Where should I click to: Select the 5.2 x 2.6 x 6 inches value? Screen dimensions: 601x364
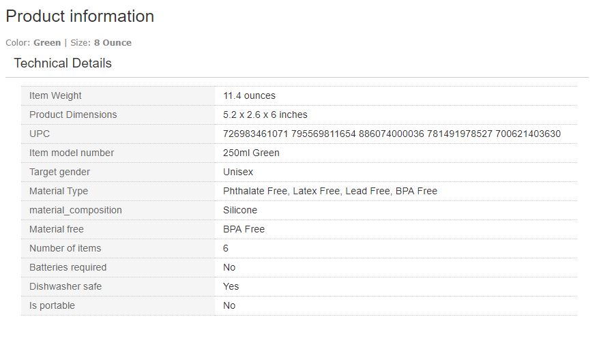(x=265, y=115)
